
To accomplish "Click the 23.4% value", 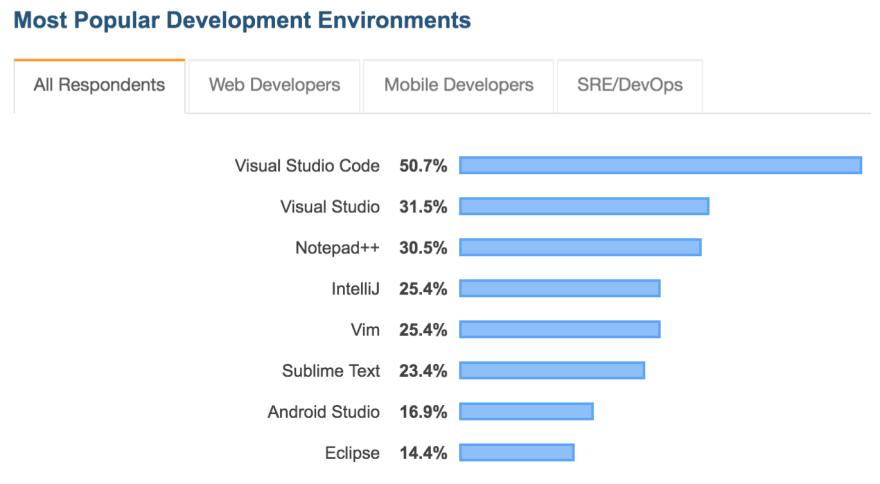I will click(x=423, y=371).
